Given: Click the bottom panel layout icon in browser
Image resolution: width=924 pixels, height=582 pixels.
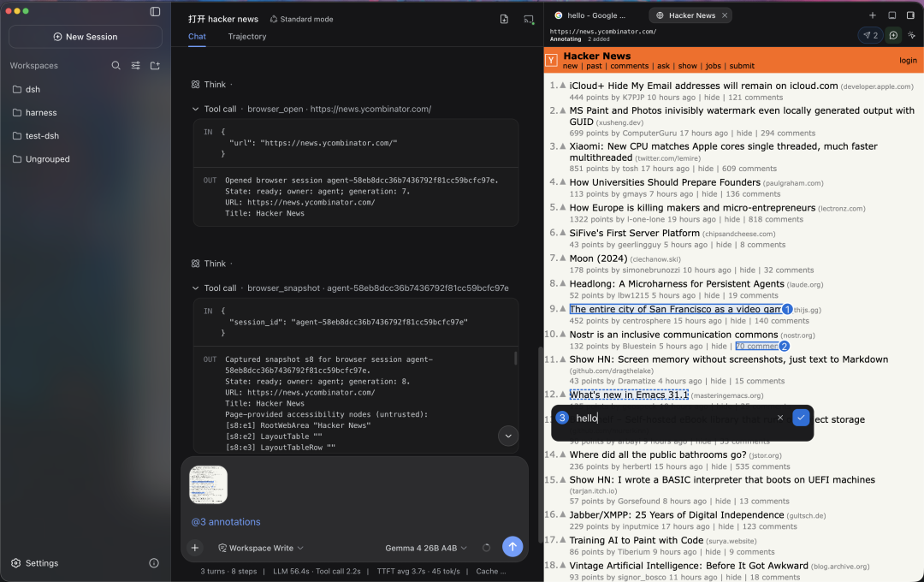Looking at the screenshot, I should coord(891,15).
